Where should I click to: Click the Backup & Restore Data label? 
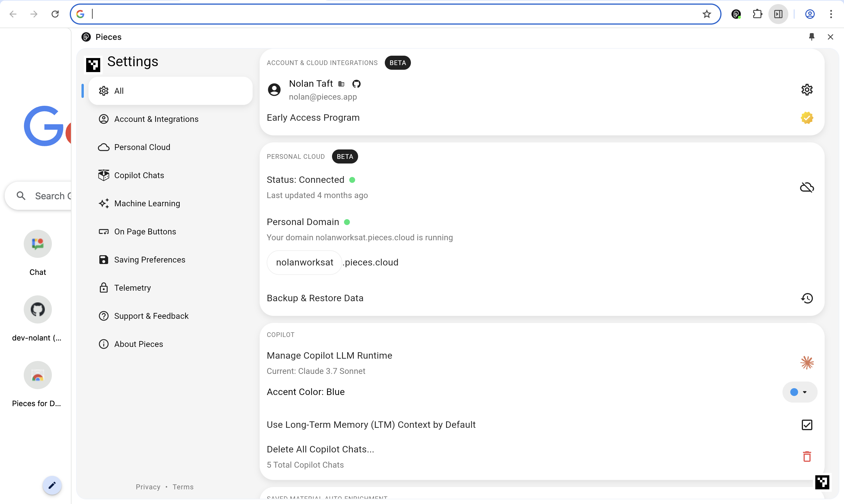pos(315,298)
